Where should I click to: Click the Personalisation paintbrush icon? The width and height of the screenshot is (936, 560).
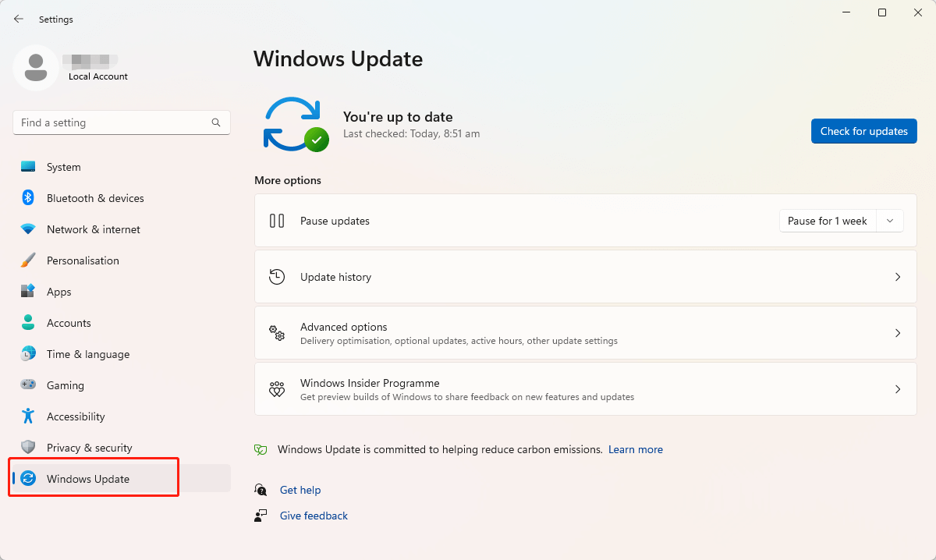coord(28,261)
